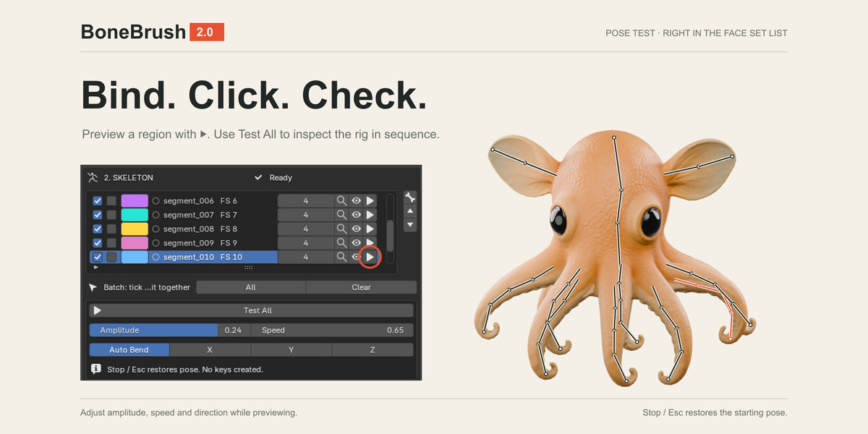Click the Clear batch button
868x434 pixels.
click(361, 287)
